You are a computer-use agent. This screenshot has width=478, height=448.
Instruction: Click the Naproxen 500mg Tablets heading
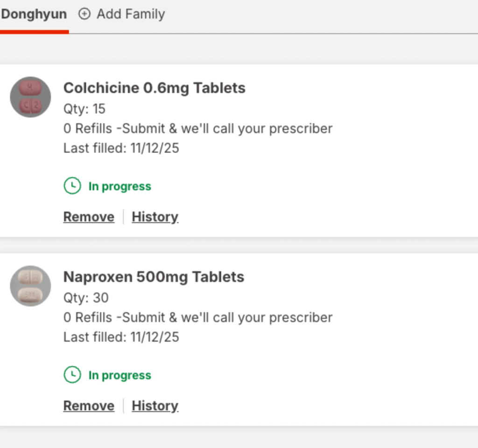(x=154, y=277)
